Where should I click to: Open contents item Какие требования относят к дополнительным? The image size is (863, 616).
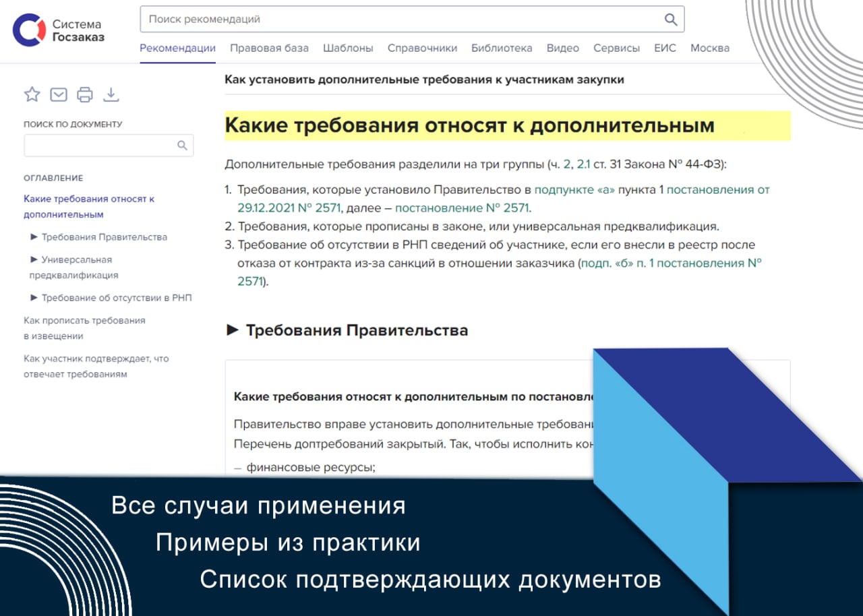point(89,207)
